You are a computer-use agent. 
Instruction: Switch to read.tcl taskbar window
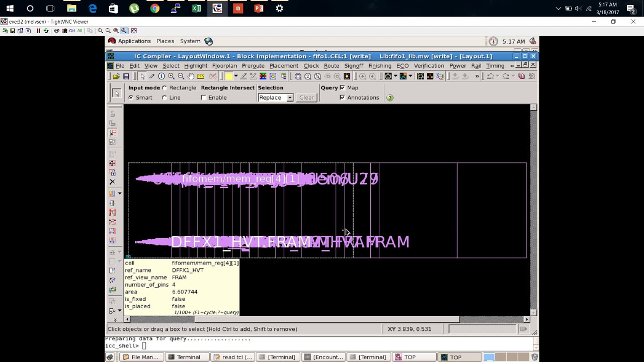coord(233,357)
